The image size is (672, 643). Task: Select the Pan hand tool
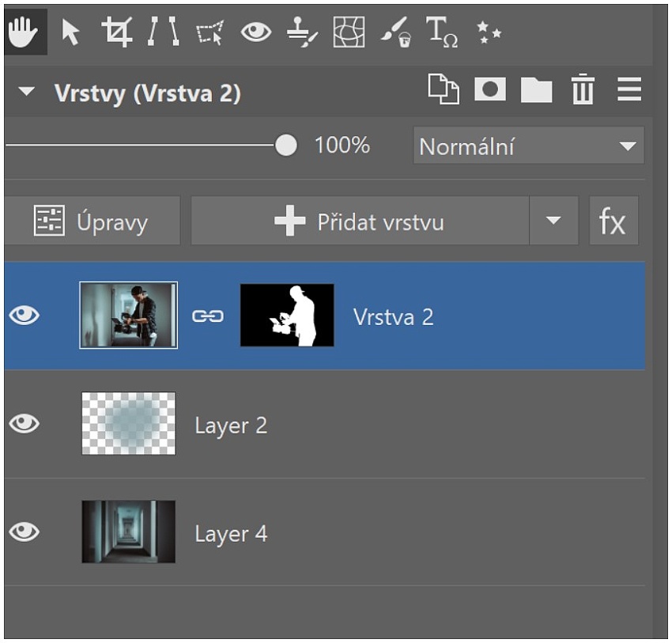tap(24, 32)
